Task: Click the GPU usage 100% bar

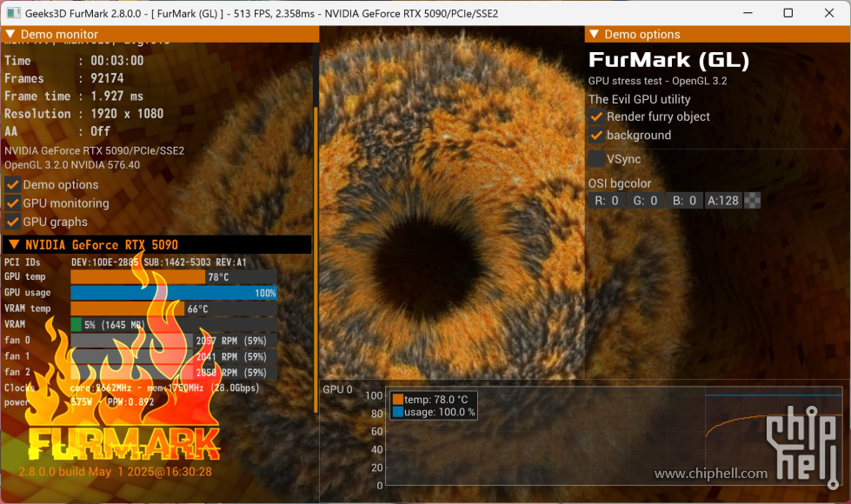Action: [174, 293]
